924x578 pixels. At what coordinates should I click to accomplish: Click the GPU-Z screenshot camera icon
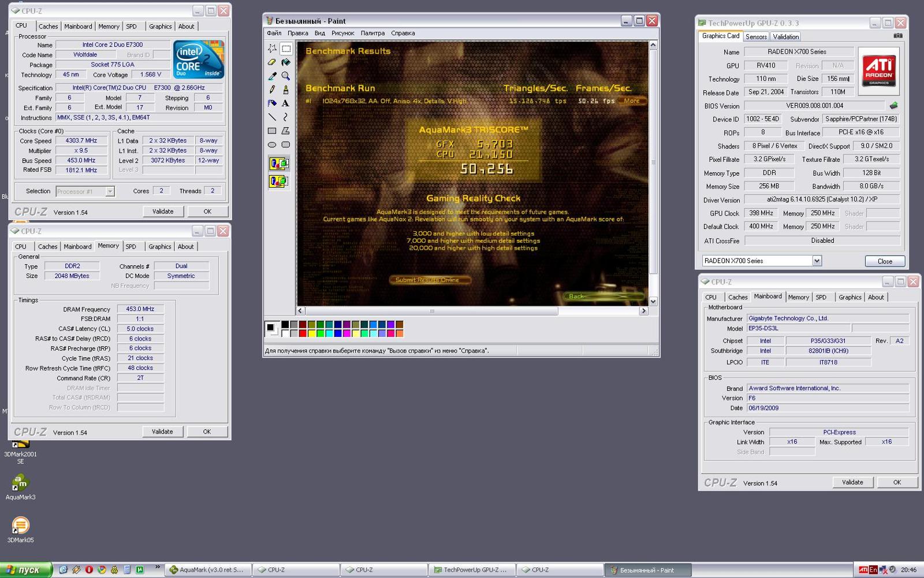tap(898, 36)
